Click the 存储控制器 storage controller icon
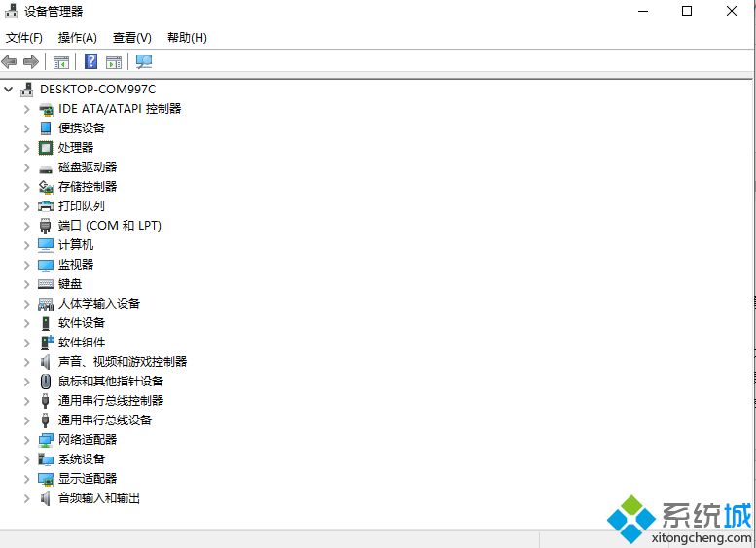Image resolution: width=756 pixels, height=548 pixels. click(46, 187)
